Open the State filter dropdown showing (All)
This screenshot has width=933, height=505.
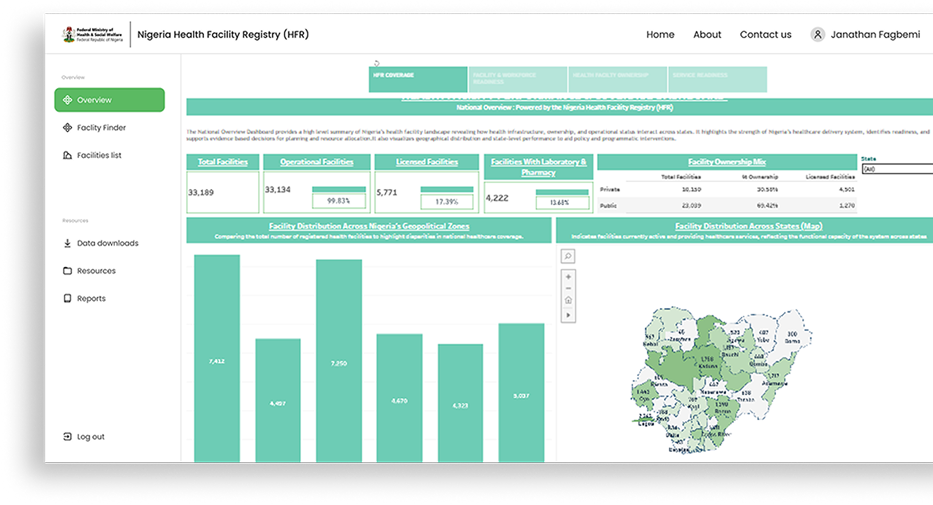click(x=897, y=169)
